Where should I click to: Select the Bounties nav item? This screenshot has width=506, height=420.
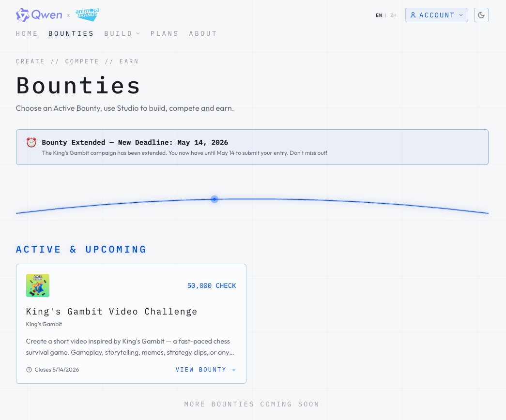coord(71,33)
